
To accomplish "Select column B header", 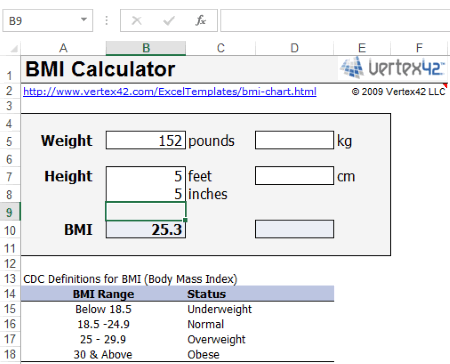I will pyautogui.click(x=146, y=48).
